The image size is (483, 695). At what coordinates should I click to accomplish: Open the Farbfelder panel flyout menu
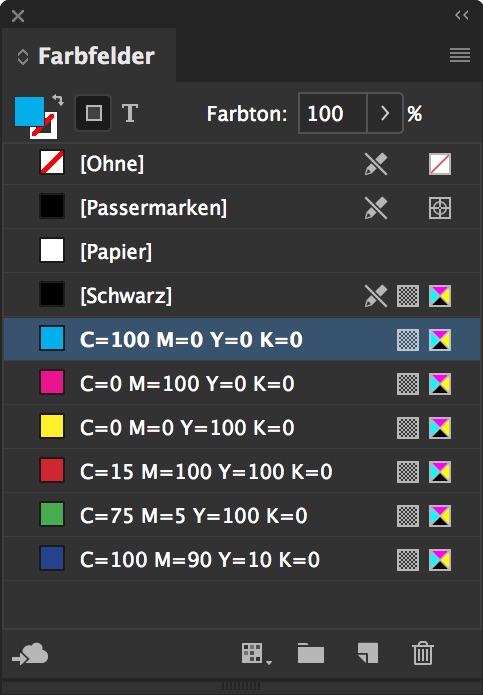[x=460, y=55]
